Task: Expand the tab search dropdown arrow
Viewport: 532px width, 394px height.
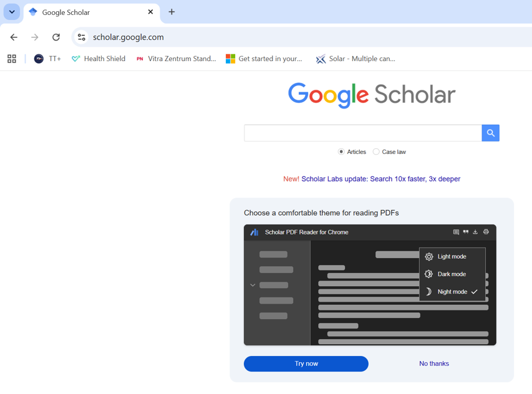Action: (x=12, y=12)
